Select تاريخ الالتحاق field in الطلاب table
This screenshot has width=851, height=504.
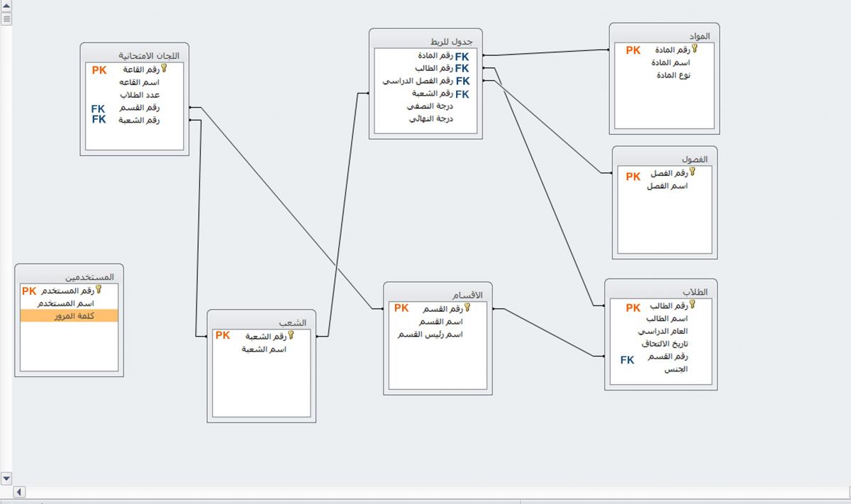pos(664,344)
